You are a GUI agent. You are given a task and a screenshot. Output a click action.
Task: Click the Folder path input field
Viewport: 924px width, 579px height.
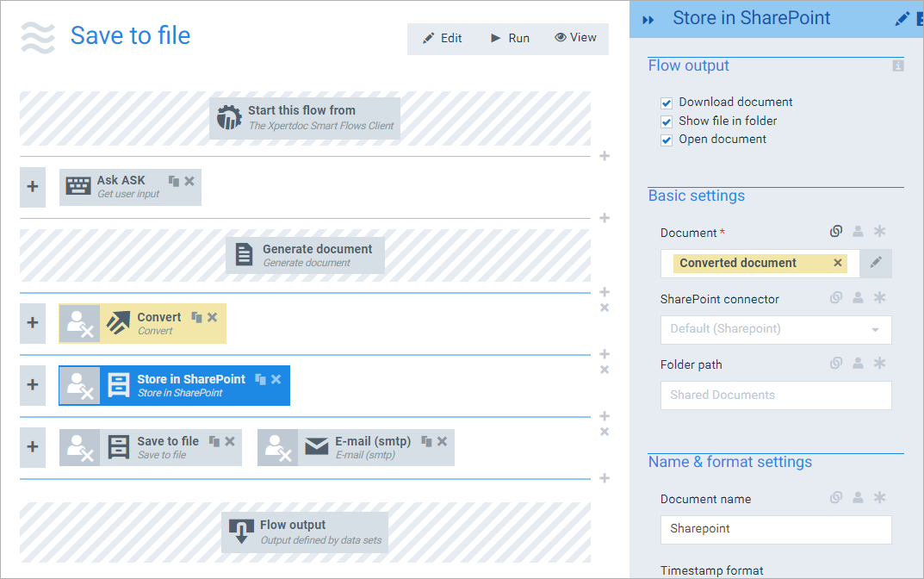coord(776,395)
